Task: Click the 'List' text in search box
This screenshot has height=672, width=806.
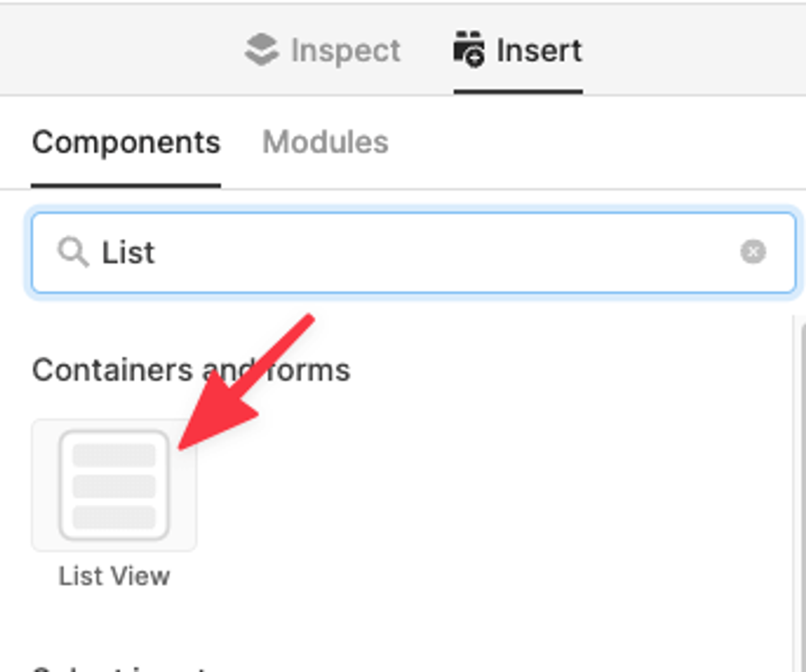Action: 128,253
